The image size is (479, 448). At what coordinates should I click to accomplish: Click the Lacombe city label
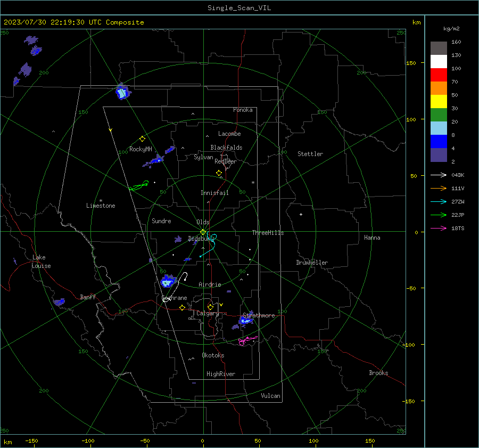click(x=229, y=134)
